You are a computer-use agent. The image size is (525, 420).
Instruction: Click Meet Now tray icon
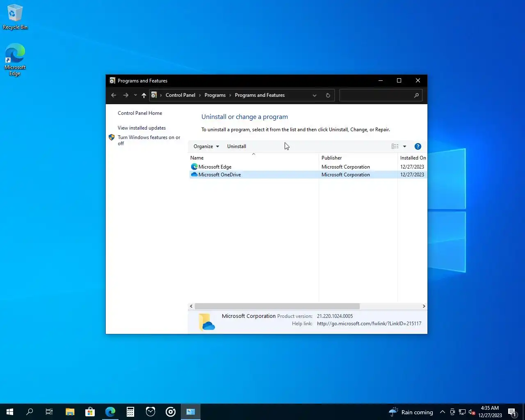tap(452, 412)
